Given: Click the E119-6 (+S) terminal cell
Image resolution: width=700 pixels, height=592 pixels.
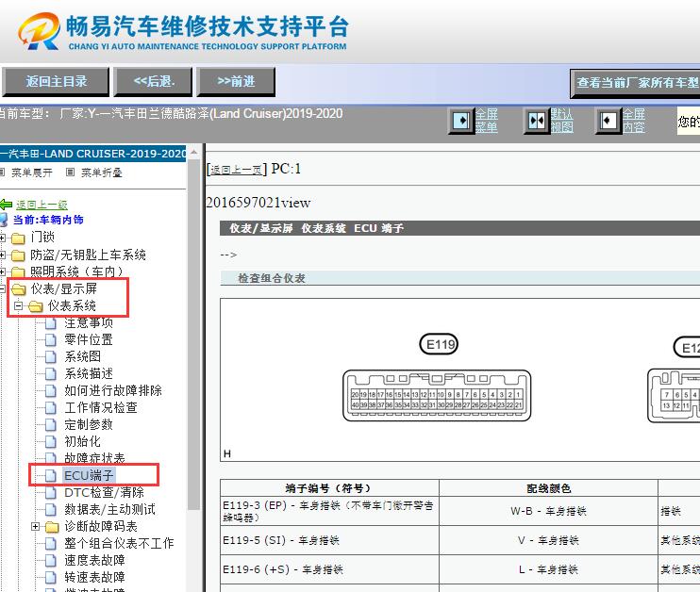Looking at the screenshot, I should [329, 569].
